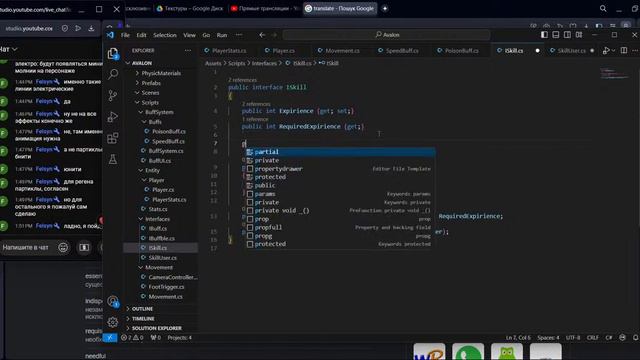Click UTF-8 encoding in status bar
The height and width of the screenshot is (360, 640).
click(x=573, y=338)
